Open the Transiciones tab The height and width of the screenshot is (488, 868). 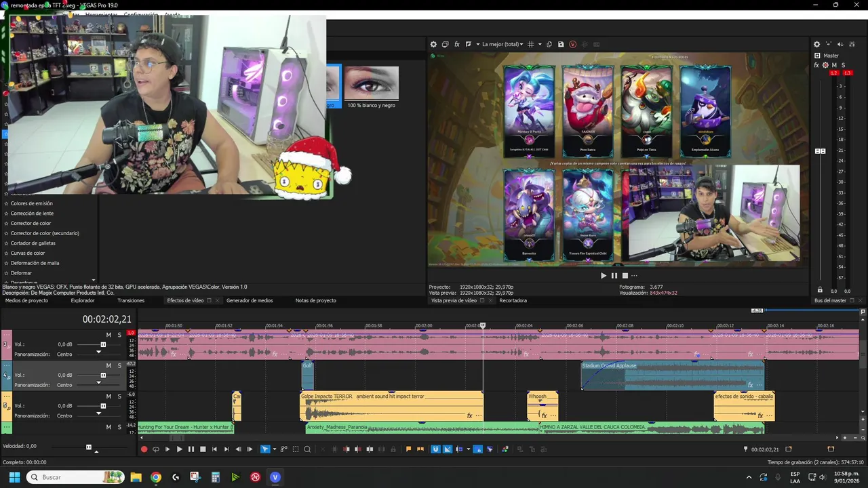(131, 300)
